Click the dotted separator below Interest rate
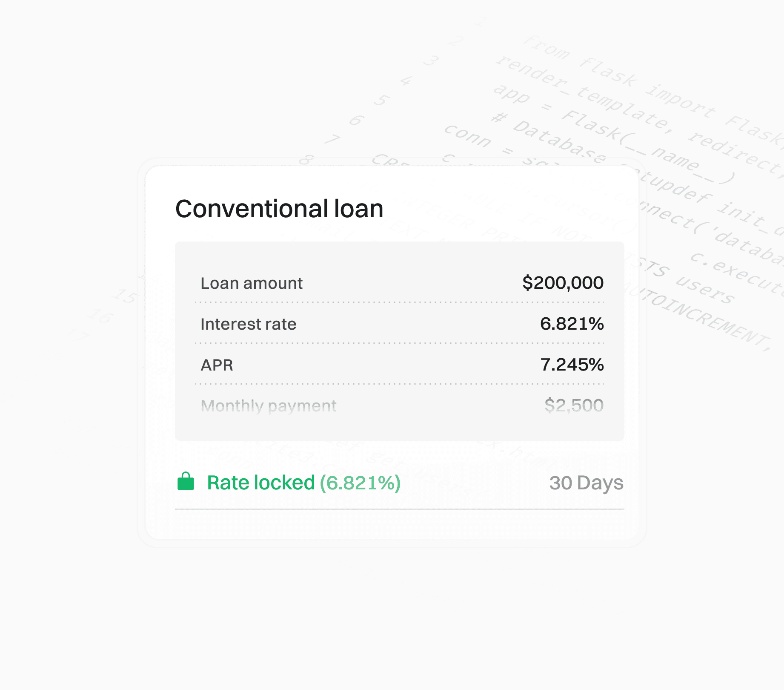The image size is (784, 690). [400, 343]
